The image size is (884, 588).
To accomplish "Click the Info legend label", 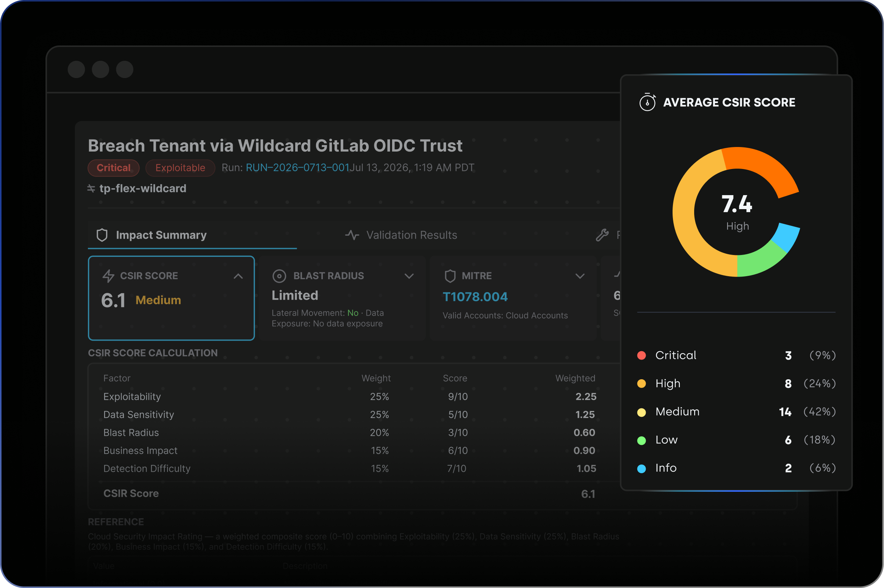I will [666, 468].
